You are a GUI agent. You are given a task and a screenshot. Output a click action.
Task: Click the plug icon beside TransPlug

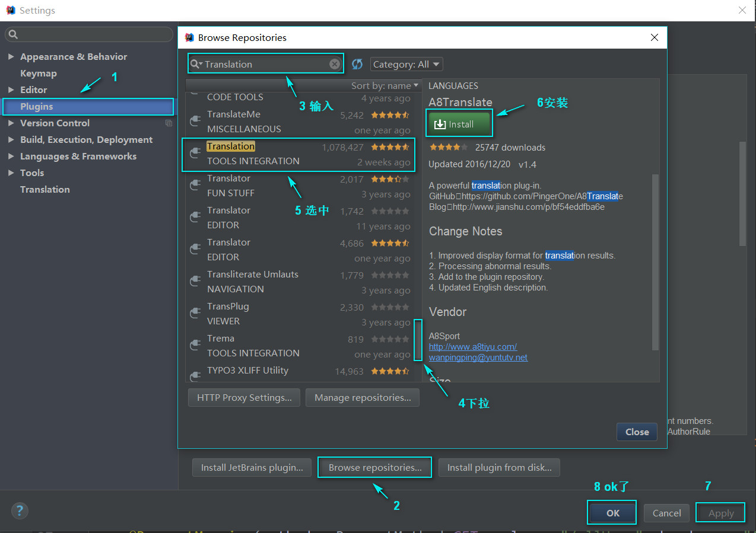point(195,314)
